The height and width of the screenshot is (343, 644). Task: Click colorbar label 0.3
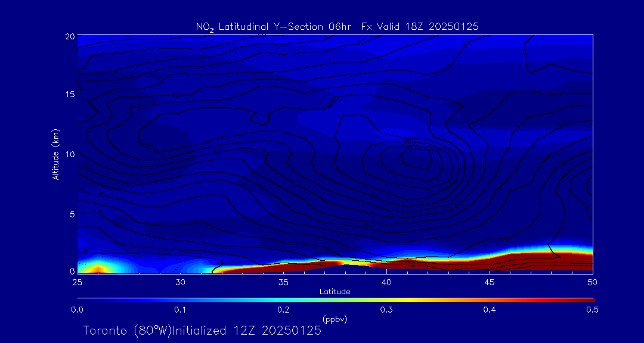tap(387, 310)
